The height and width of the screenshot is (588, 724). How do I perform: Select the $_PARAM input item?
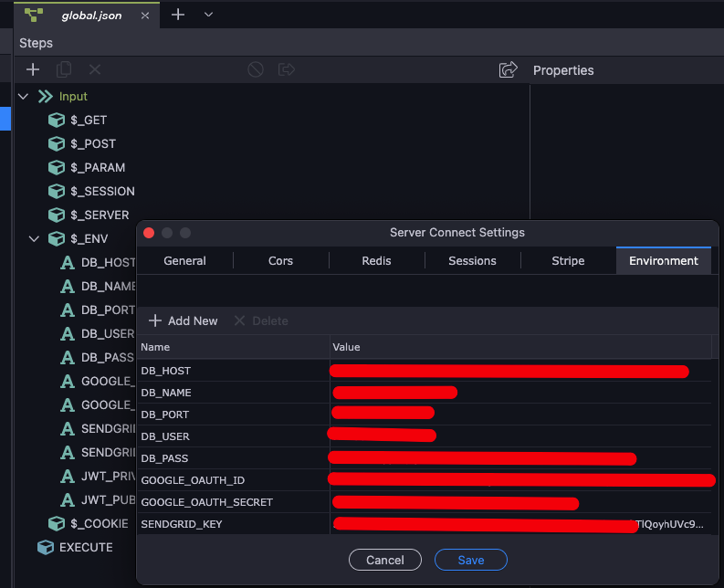98,168
